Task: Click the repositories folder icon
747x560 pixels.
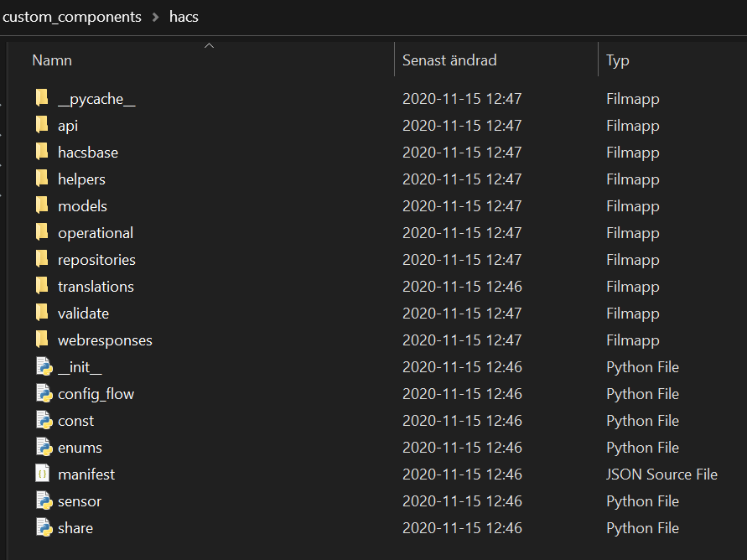Action: pos(42,258)
